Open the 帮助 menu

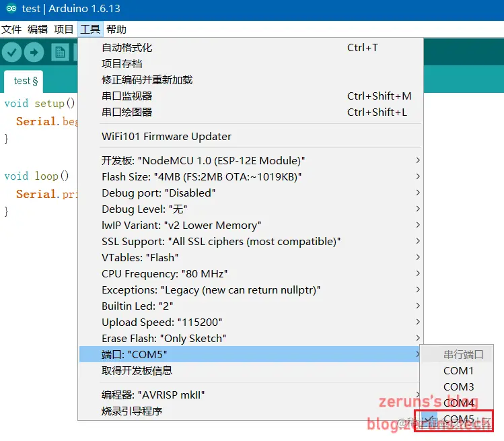[116, 29]
